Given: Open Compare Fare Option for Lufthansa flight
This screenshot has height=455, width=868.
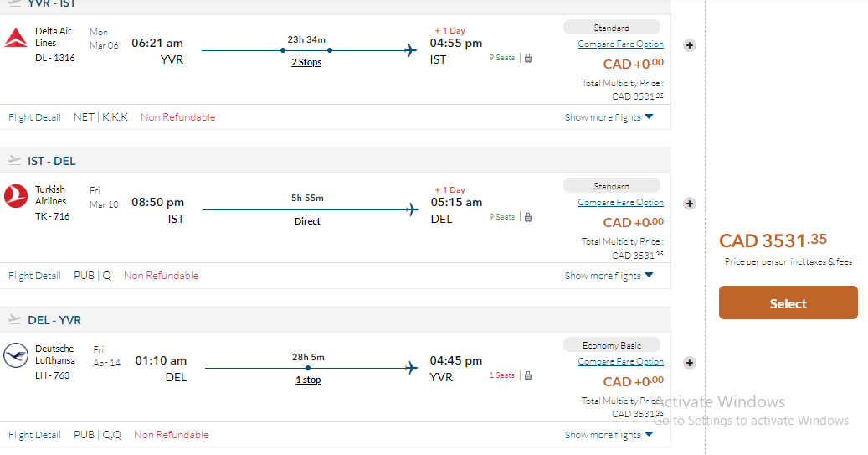Looking at the screenshot, I should click(620, 361).
